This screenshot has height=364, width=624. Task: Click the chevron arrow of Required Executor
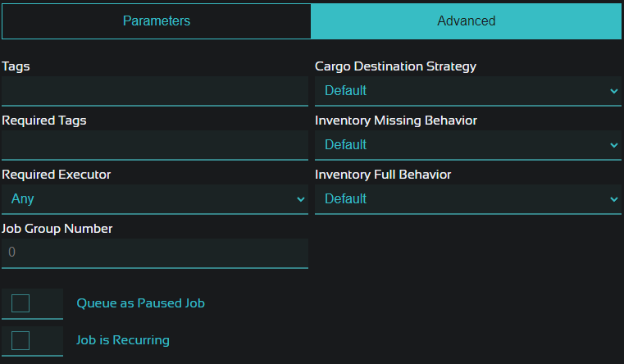coord(300,199)
